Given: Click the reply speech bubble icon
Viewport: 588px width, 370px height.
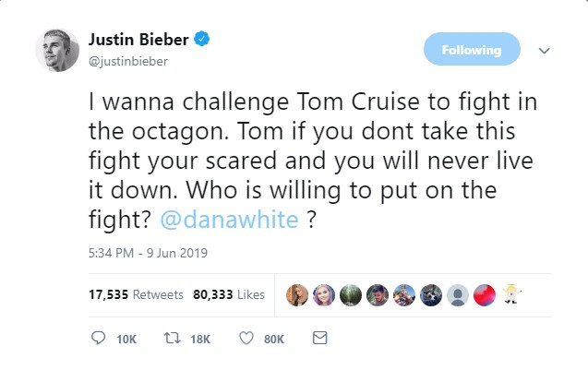Looking at the screenshot, I should point(100,339).
